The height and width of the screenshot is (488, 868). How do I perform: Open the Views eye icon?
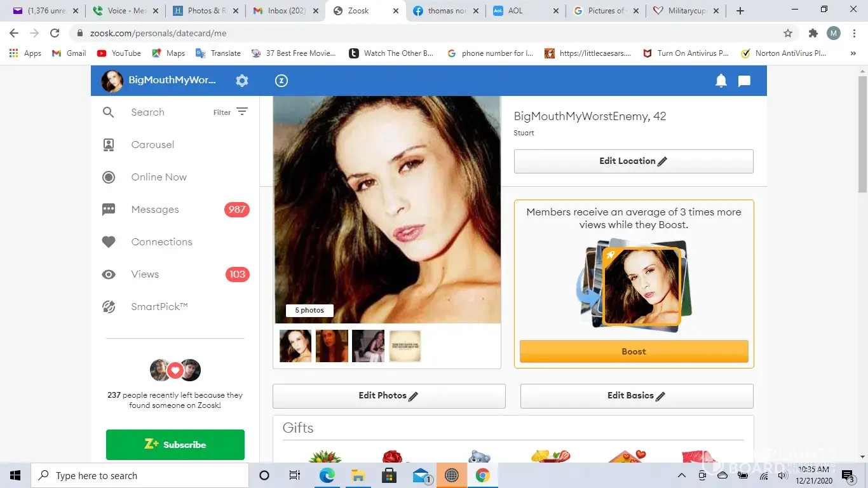click(109, 274)
